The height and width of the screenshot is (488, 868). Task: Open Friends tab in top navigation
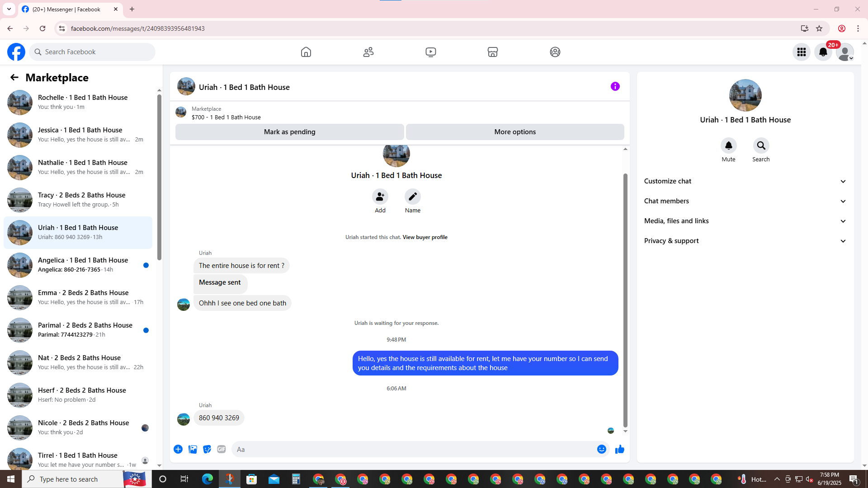[368, 52]
